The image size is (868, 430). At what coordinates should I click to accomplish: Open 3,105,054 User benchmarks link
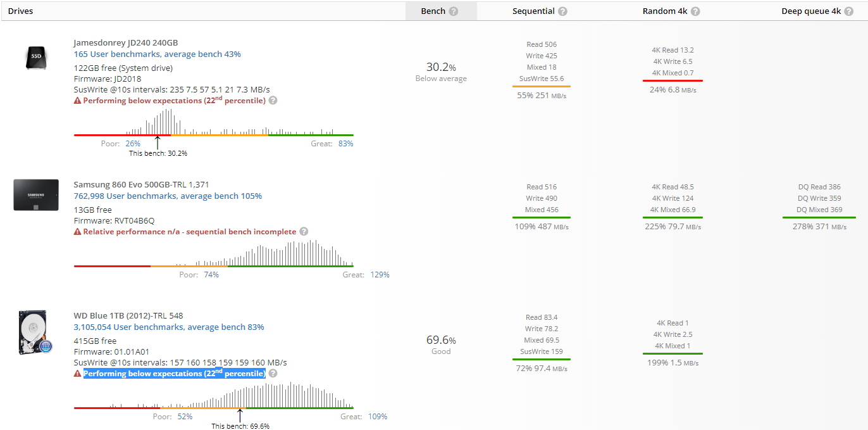coord(168,327)
